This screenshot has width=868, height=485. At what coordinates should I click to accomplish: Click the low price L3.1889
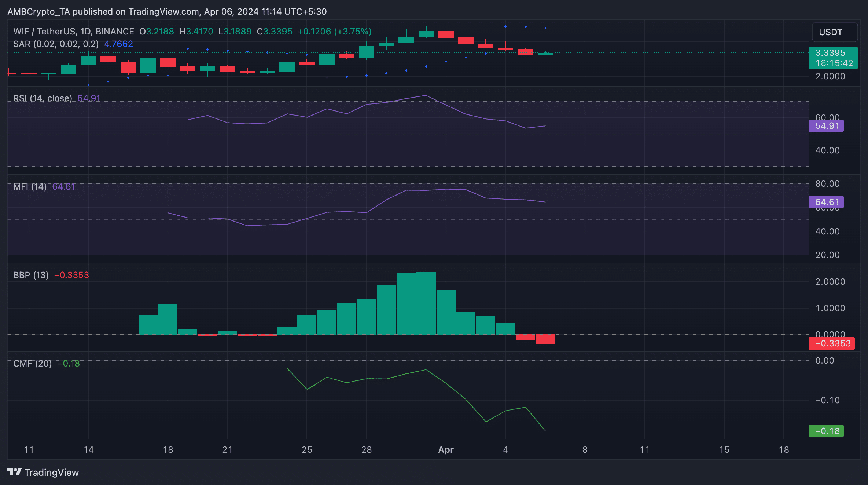point(235,32)
